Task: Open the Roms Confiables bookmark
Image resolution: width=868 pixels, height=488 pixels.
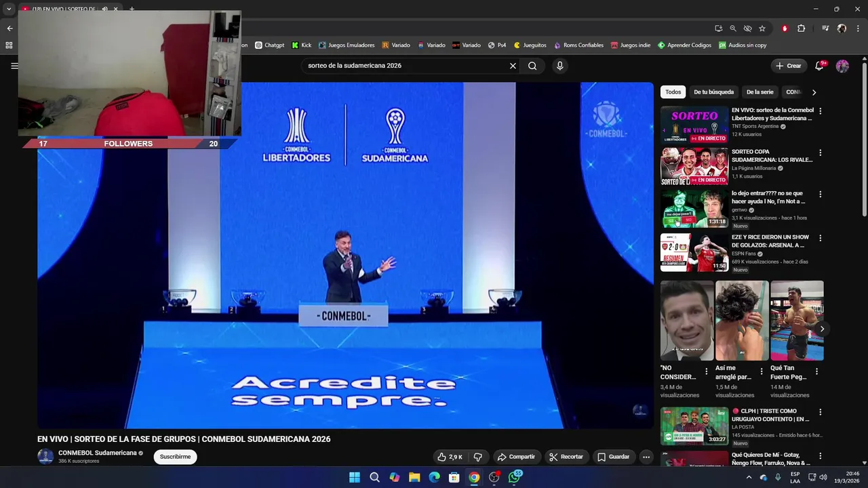Action: [578, 45]
